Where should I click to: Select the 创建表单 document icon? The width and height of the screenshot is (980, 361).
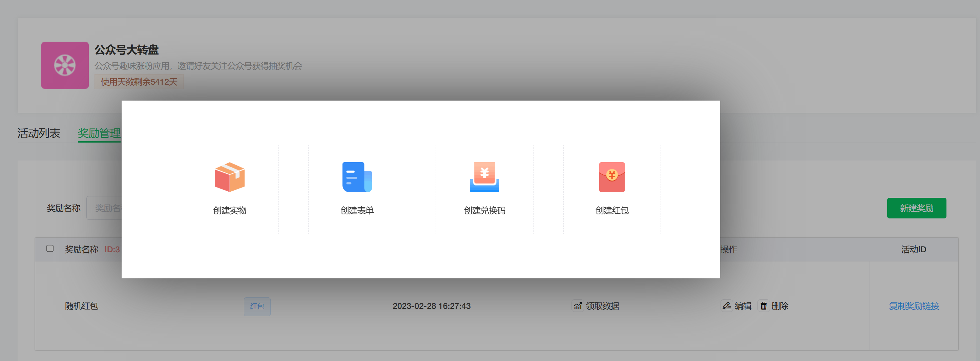tap(357, 177)
